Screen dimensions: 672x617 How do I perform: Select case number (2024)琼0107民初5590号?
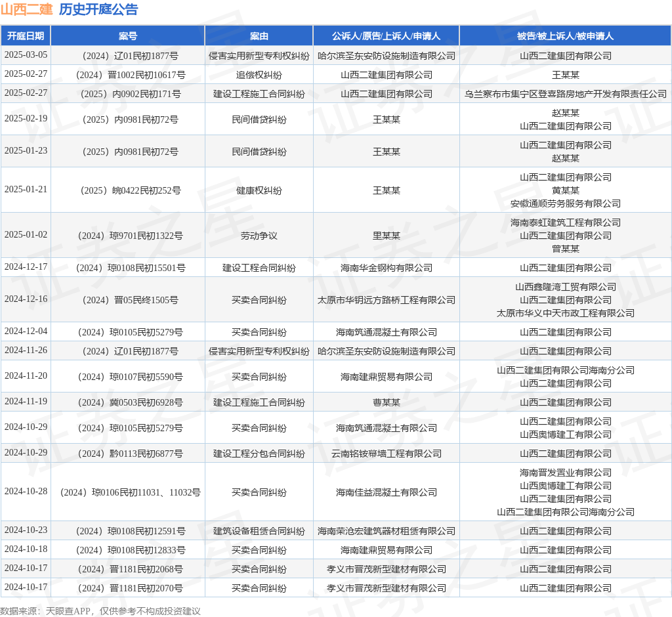click(x=131, y=377)
